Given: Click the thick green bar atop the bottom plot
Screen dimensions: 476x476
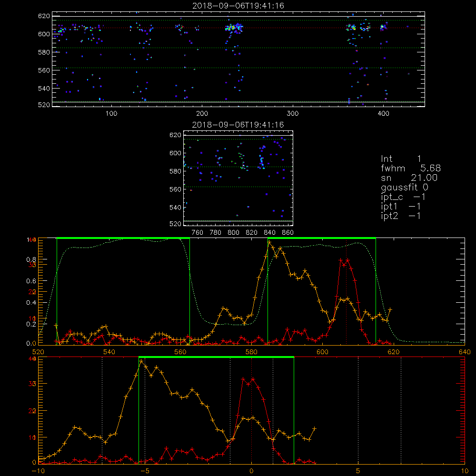Looking at the screenshot, I should (x=216, y=357).
